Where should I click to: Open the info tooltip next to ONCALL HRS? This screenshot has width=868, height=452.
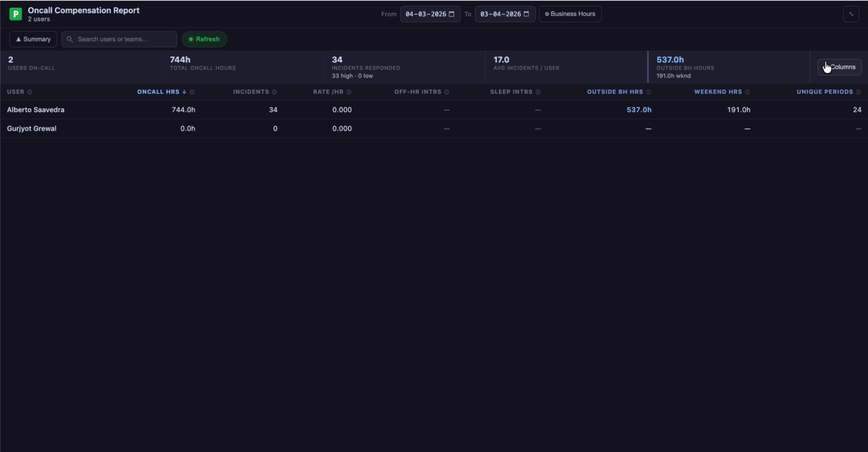(192, 92)
